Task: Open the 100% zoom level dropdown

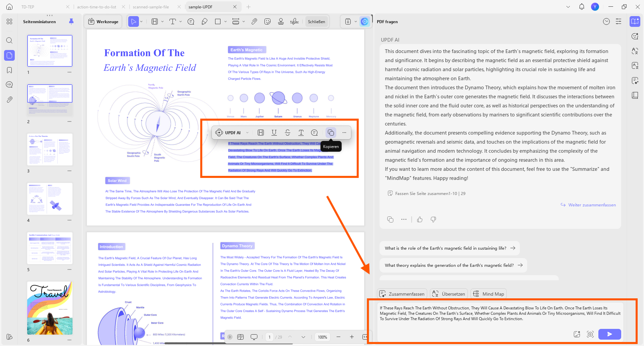Action: tap(323, 337)
